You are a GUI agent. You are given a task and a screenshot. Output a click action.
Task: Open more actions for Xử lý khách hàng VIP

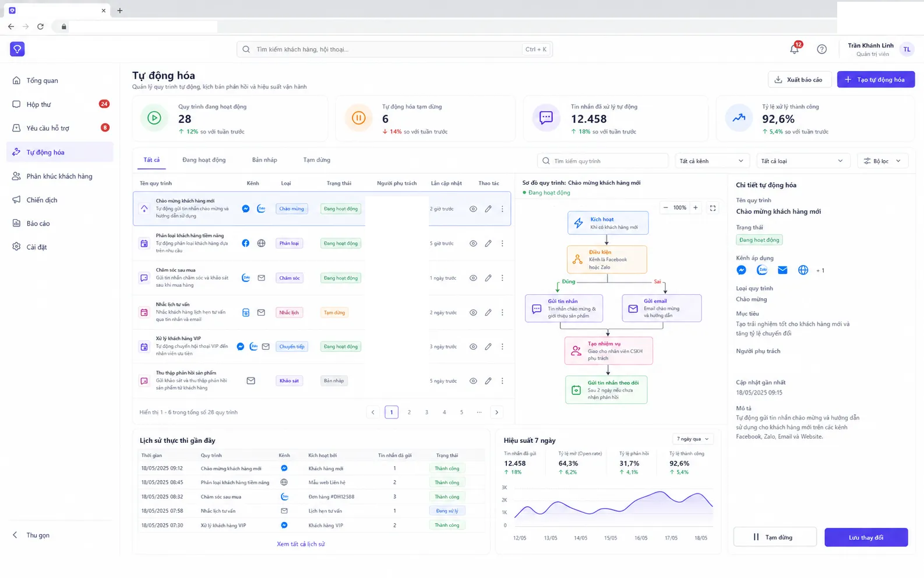(502, 346)
